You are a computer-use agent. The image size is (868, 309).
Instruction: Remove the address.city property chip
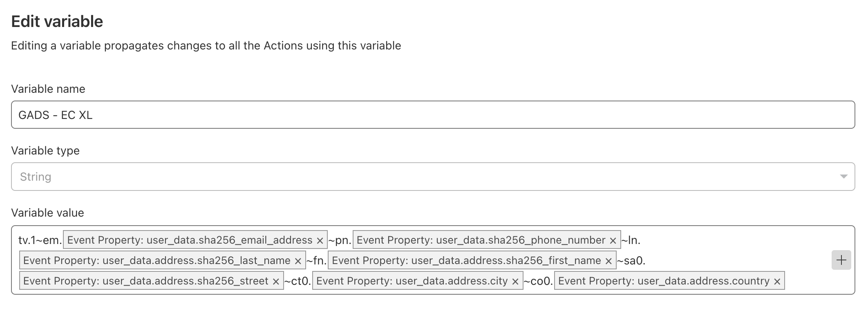515,282
